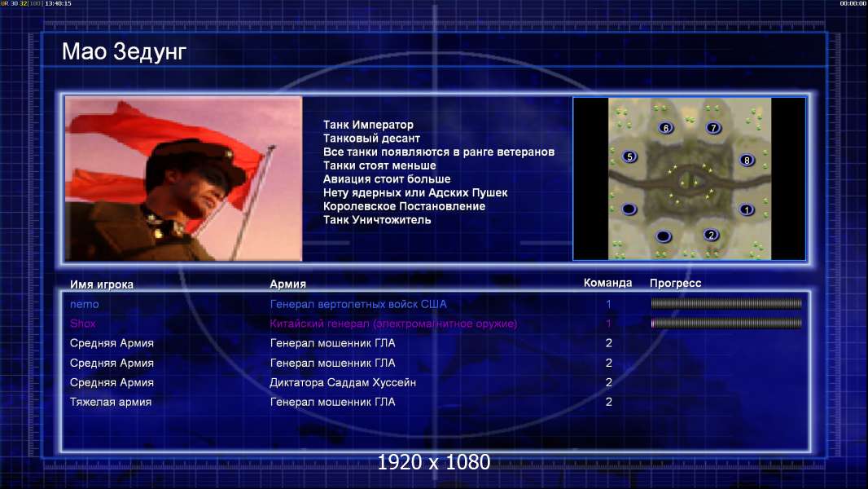868x489 pixels.
Task: Click the ability line 'Танк Император'
Action: coord(368,125)
